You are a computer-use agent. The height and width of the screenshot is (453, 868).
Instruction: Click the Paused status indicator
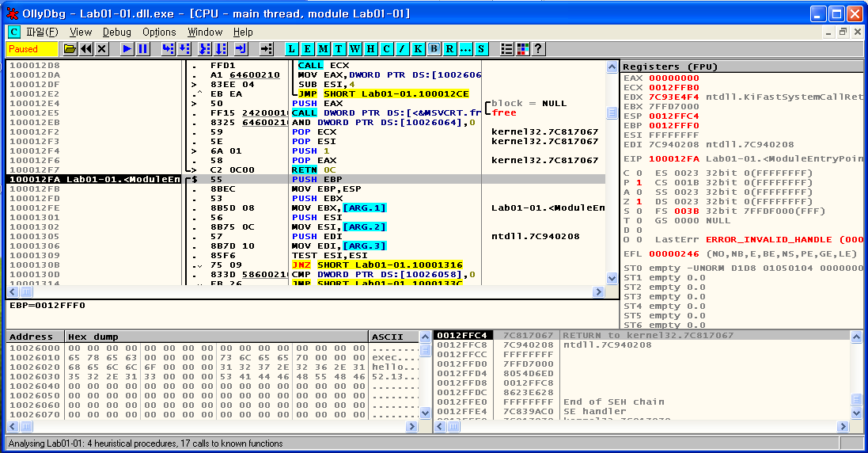[32, 49]
